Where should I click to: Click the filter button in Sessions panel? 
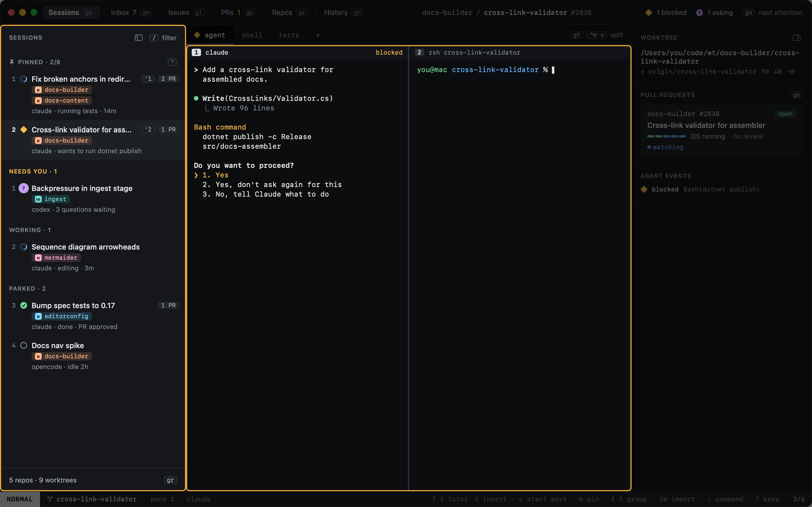click(163, 37)
